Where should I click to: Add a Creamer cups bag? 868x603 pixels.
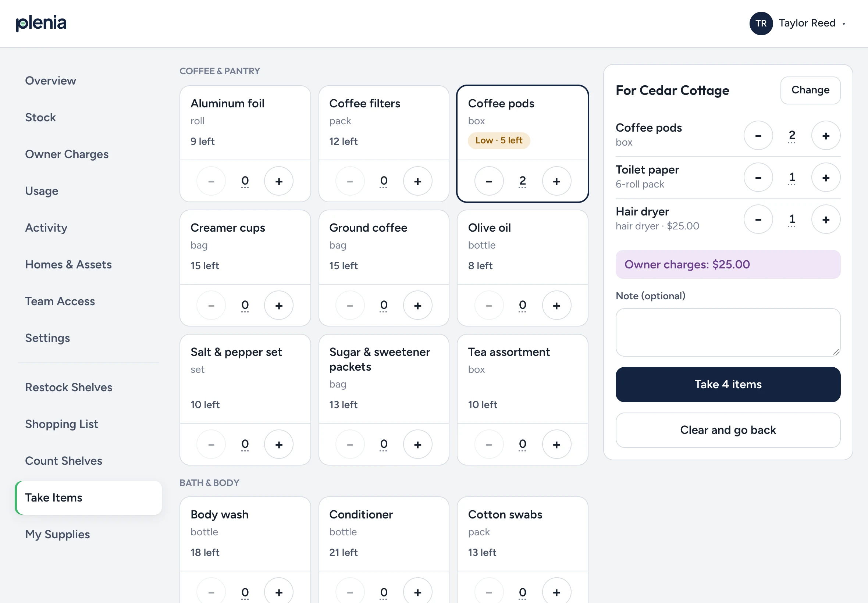coord(278,305)
